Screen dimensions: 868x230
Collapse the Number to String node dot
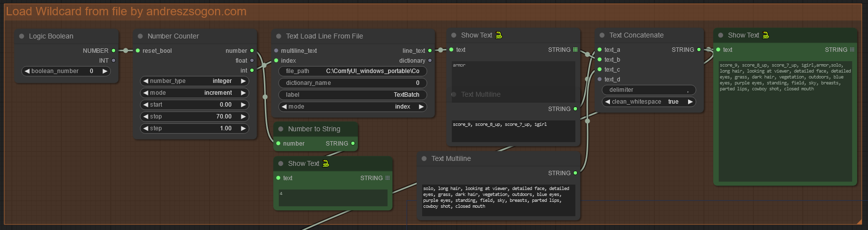(x=281, y=129)
